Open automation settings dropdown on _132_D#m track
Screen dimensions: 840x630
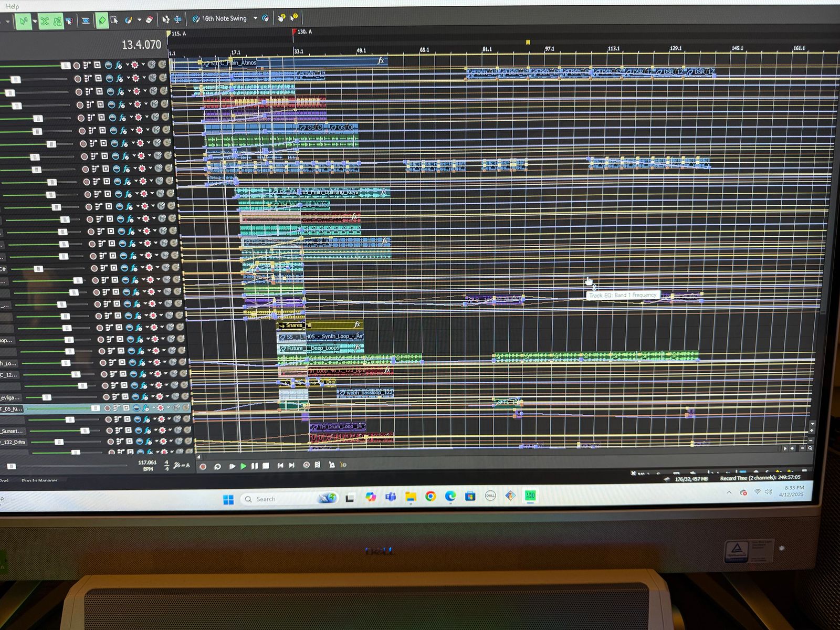click(171, 442)
